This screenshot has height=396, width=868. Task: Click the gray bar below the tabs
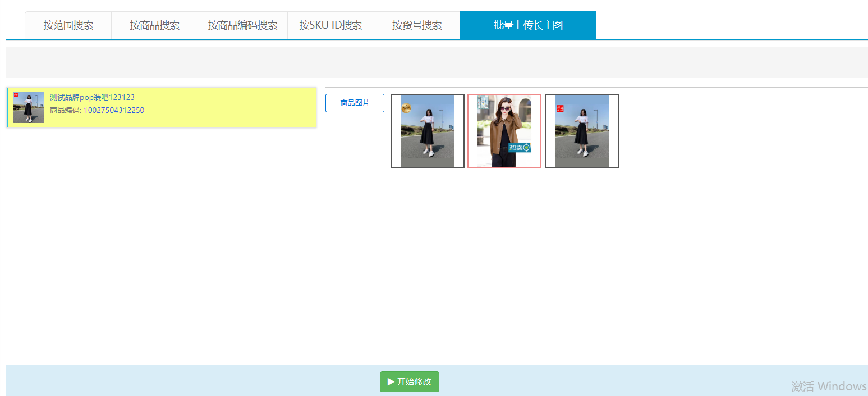pyautogui.click(x=437, y=62)
